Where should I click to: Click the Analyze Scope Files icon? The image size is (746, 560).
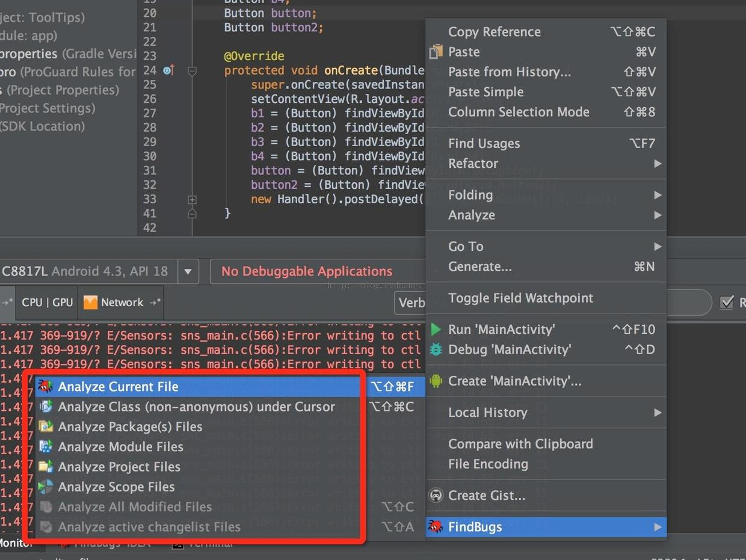coord(46,486)
